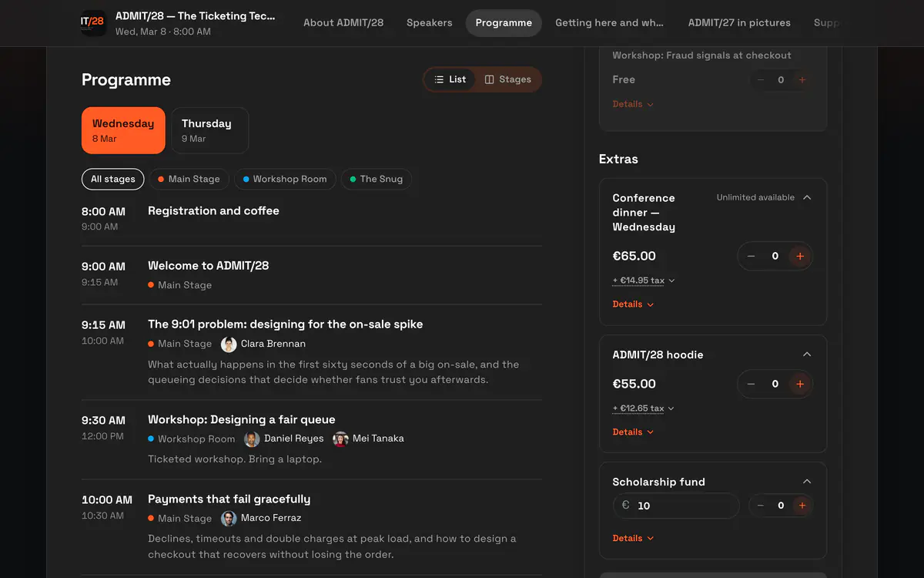Screen dimensions: 924x578
Task: Filter sessions by Workshop Room
Action: coord(285,179)
